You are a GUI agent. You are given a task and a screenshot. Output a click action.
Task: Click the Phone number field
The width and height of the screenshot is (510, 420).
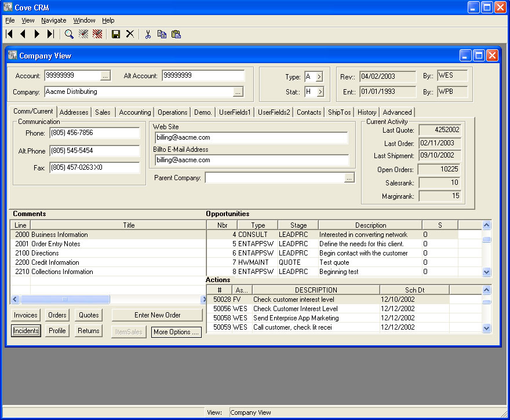[94, 133]
